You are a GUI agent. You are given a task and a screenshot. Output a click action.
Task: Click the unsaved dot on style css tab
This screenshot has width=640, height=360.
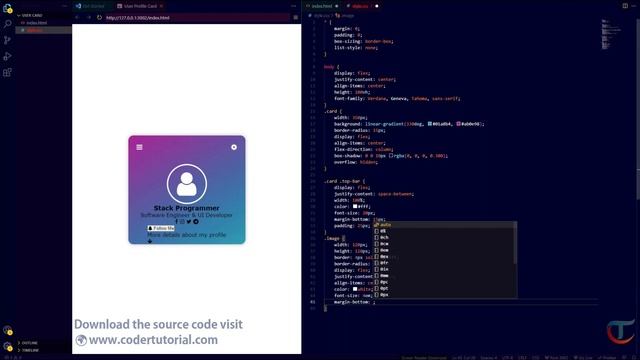pos(376,6)
